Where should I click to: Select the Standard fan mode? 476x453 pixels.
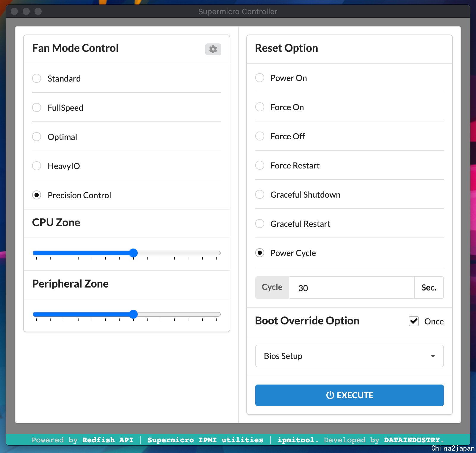(x=37, y=78)
